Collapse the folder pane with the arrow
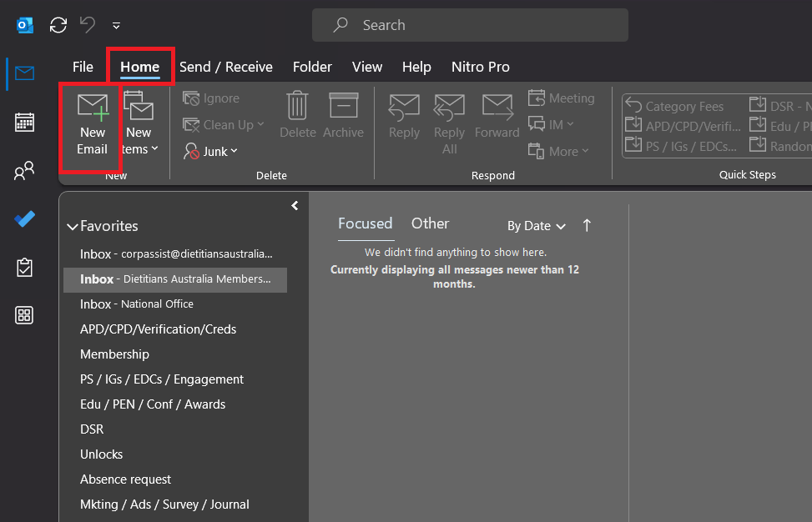The width and height of the screenshot is (812, 522). click(295, 206)
